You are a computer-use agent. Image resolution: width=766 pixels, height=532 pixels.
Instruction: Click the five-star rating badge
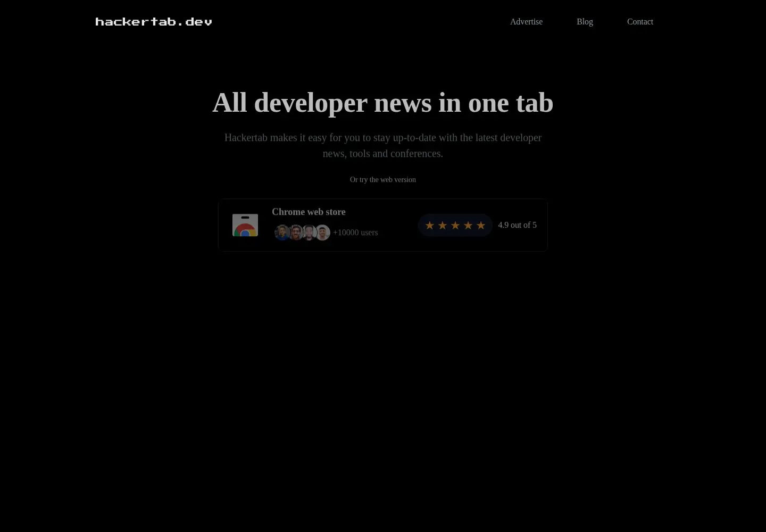[455, 225]
